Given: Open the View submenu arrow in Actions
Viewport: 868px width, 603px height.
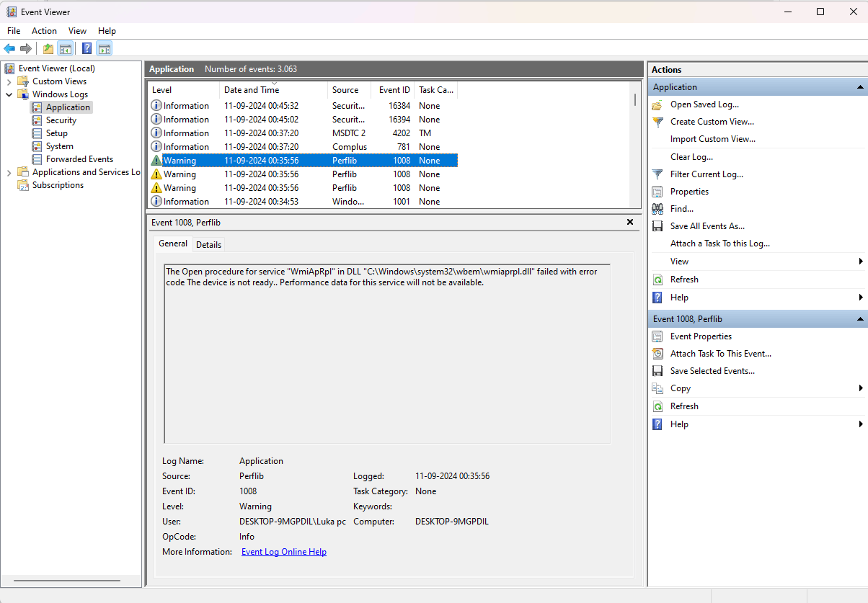Looking at the screenshot, I should [x=861, y=262].
